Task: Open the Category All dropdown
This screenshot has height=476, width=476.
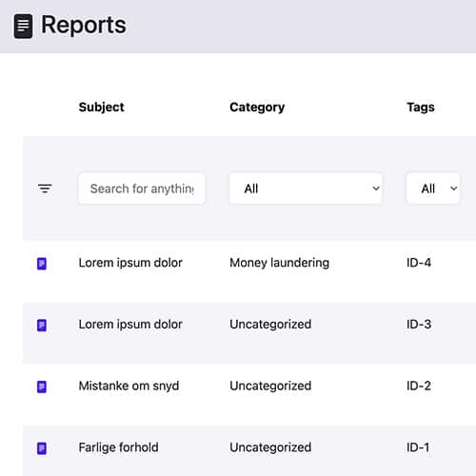Action: coord(306,188)
